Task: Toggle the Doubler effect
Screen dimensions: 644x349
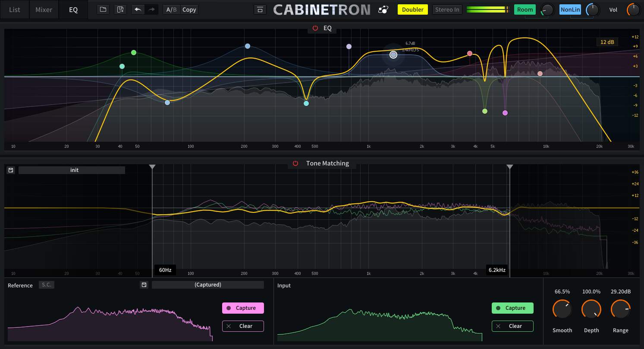Action: pos(412,9)
